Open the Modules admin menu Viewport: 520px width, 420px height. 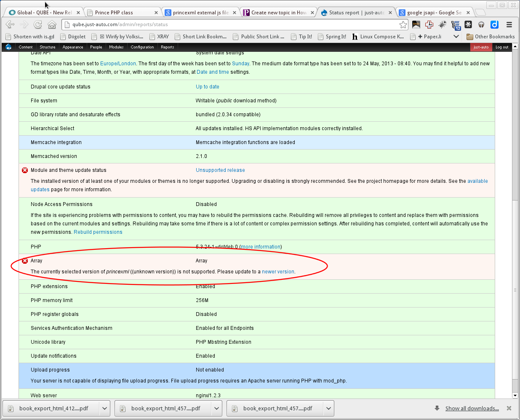click(x=116, y=47)
